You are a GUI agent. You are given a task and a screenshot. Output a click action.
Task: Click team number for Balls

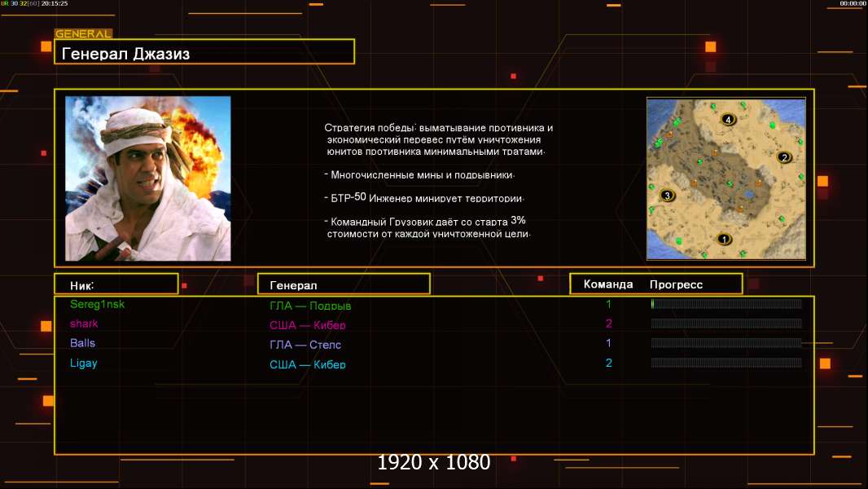[608, 343]
